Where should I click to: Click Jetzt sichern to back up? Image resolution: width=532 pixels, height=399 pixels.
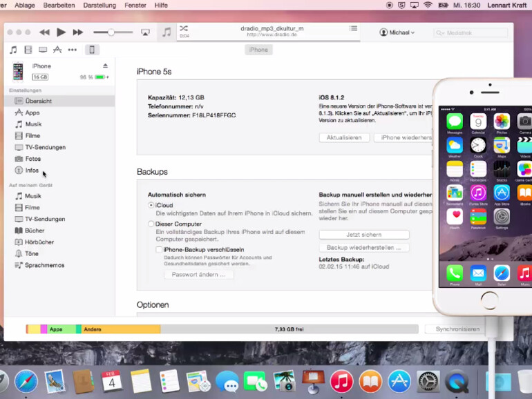click(364, 235)
